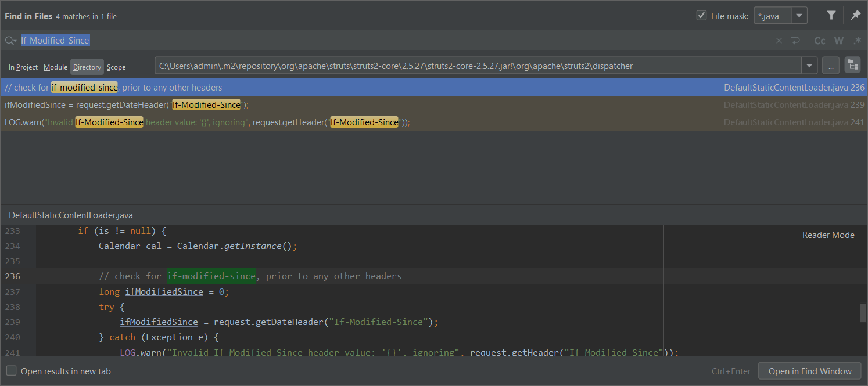
Task: Expand the directory path dropdown arrow
Action: click(809, 66)
